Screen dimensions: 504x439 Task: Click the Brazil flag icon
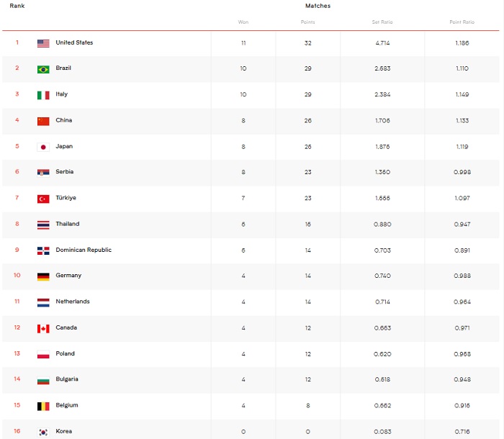click(43, 69)
